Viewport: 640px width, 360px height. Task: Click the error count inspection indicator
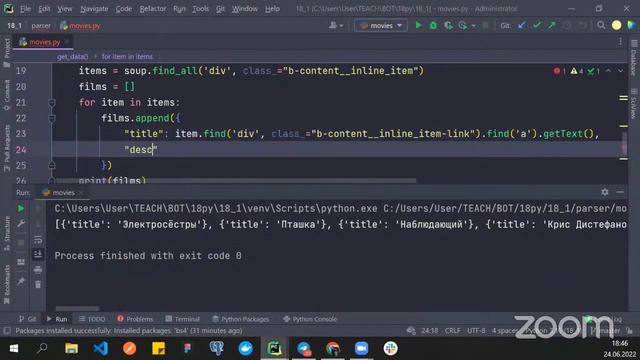coord(560,71)
